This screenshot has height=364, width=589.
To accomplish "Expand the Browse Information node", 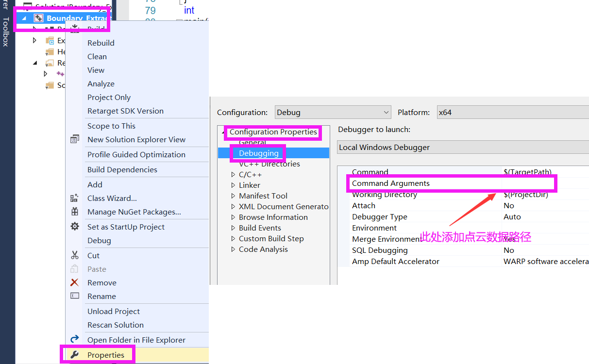I will point(233,217).
